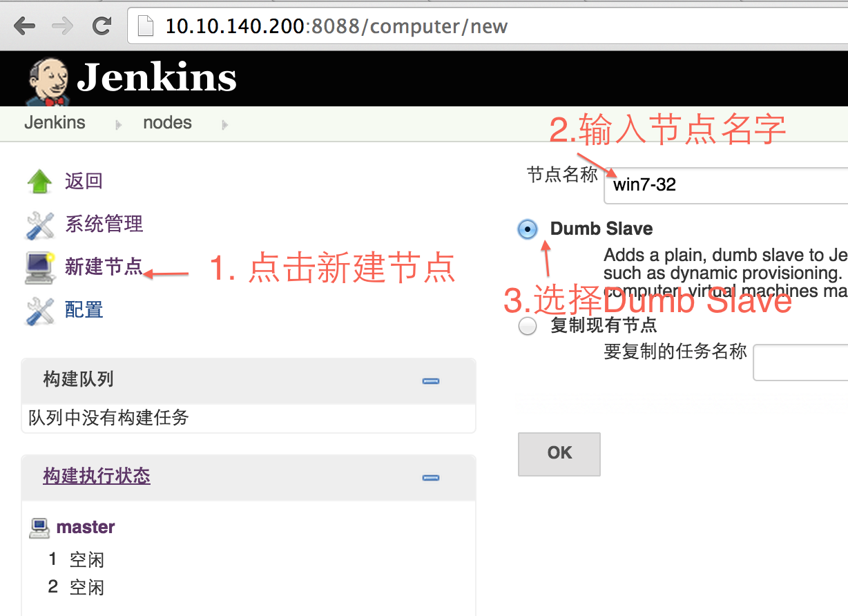Click the 构建队列 panel title
This screenshot has width=848, height=616.
point(78,379)
